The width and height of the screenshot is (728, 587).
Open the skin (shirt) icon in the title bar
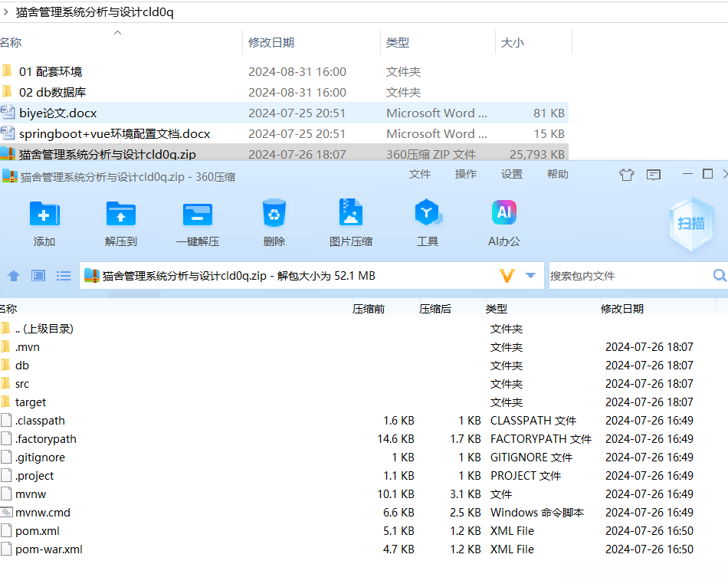(627, 175)
